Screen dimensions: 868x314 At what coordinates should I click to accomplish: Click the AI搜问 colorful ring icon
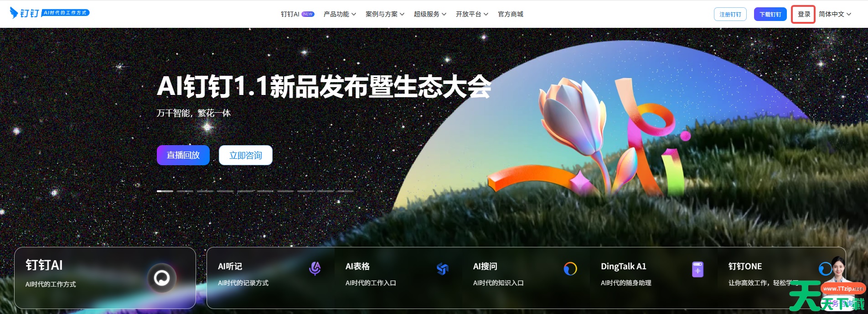pyautogui.click(x=570, y=269)
